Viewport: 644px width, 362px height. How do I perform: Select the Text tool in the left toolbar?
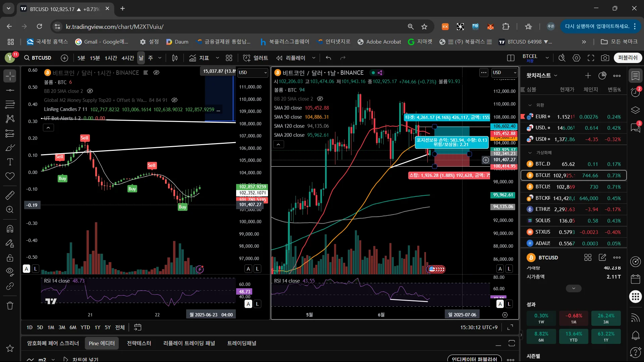coord(10,162)
